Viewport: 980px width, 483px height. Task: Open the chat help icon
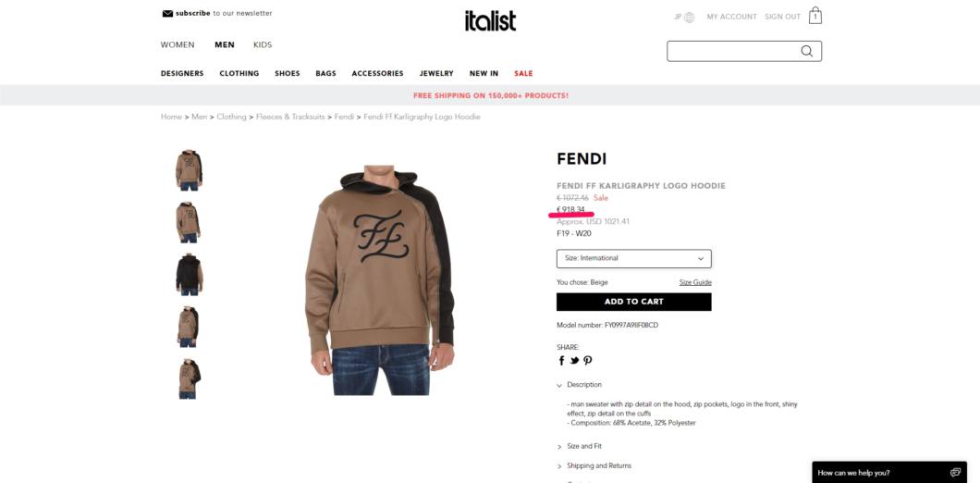click(954, 473)
